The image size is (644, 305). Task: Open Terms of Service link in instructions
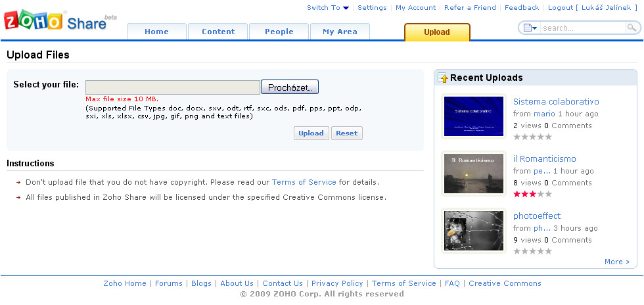pyautogui.click(x=304, y=182)
